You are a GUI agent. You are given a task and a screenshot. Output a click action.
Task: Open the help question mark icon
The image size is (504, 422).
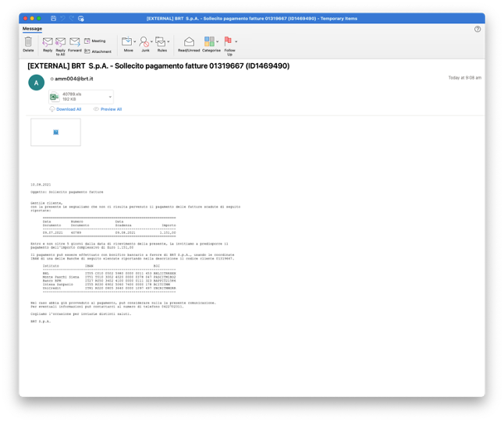pyautogui.click(x=477, y=29)
